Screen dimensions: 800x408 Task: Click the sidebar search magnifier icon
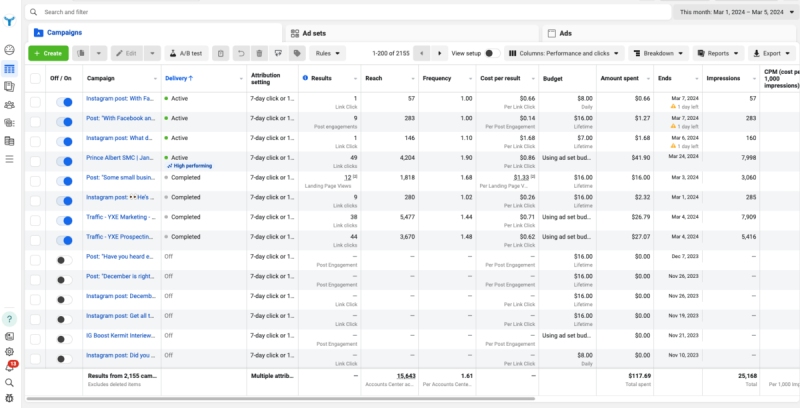[x=9, y=382]
